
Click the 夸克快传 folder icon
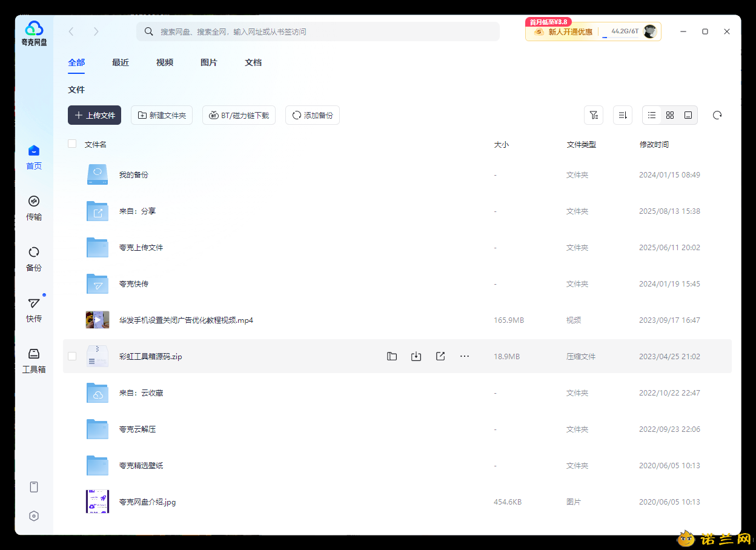point(98,283)
